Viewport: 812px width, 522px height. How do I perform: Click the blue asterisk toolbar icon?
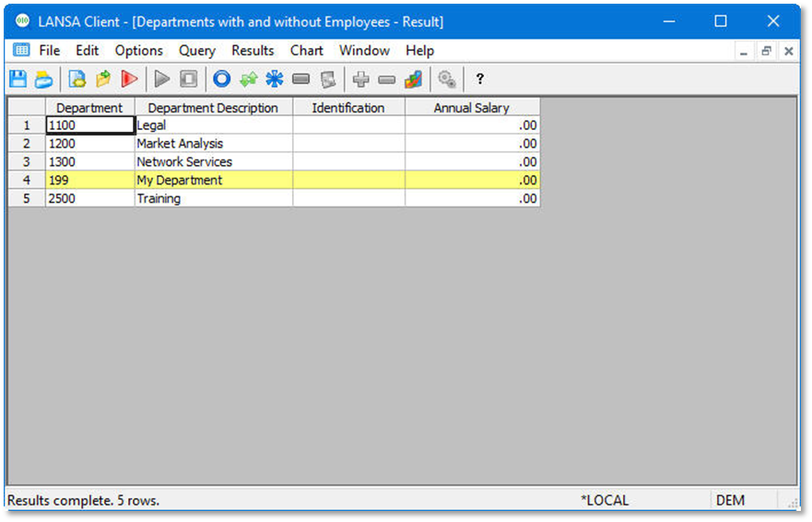point(275,79)
